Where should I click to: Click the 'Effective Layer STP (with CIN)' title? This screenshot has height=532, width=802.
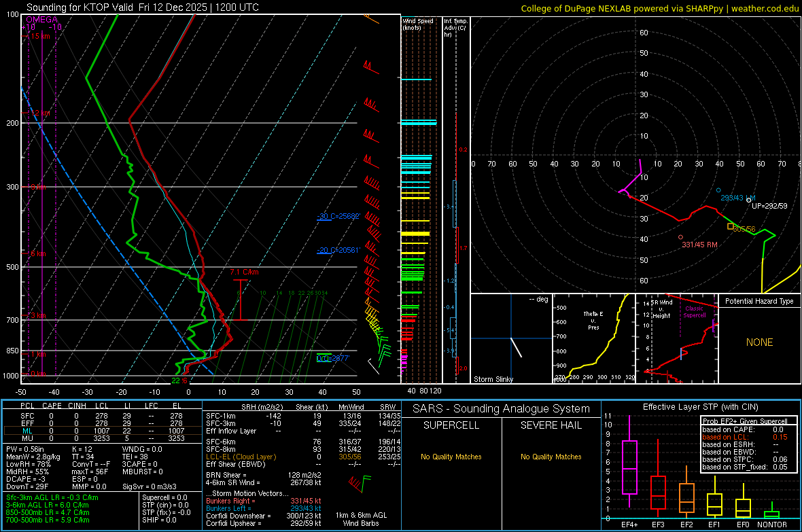[x=700, y=407]
